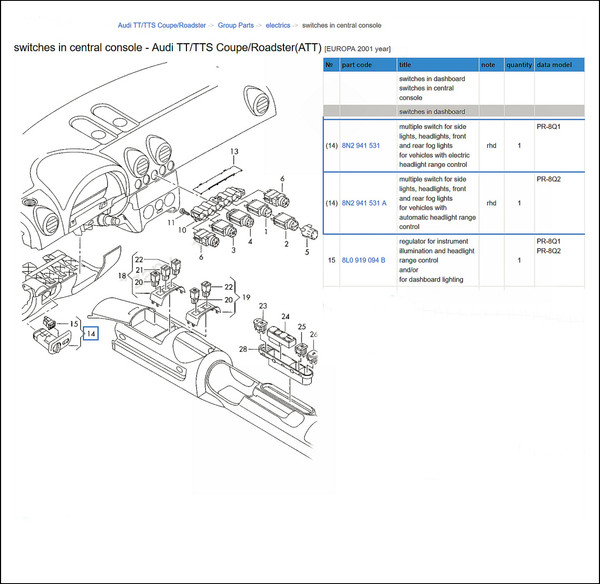Open part code 8N2 941 531 A
Screen dimensions: 600x584
tap(365, 203)
